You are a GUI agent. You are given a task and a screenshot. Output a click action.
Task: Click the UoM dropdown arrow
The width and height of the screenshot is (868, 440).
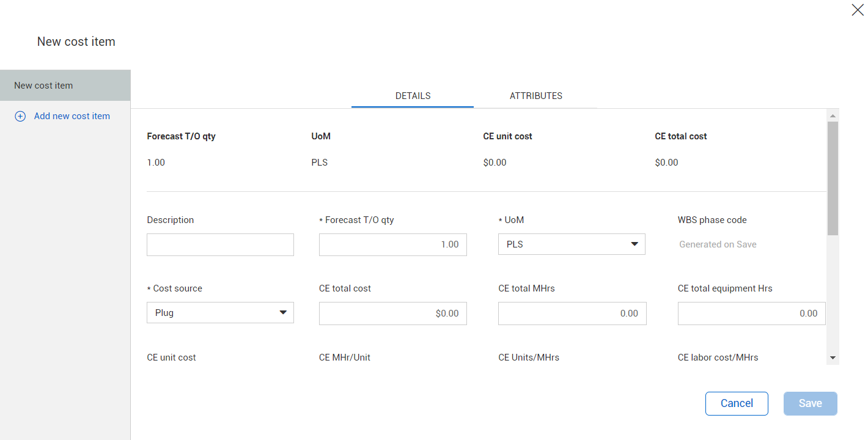[634, 244]
